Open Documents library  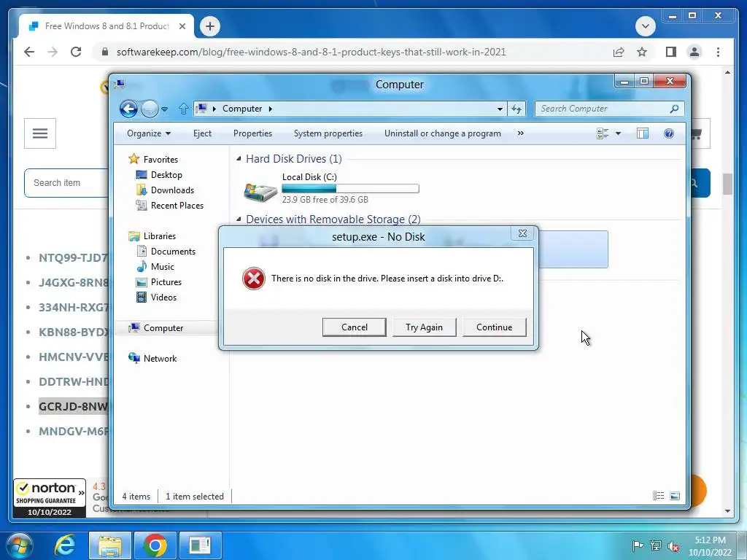click(x=173, y=252)
